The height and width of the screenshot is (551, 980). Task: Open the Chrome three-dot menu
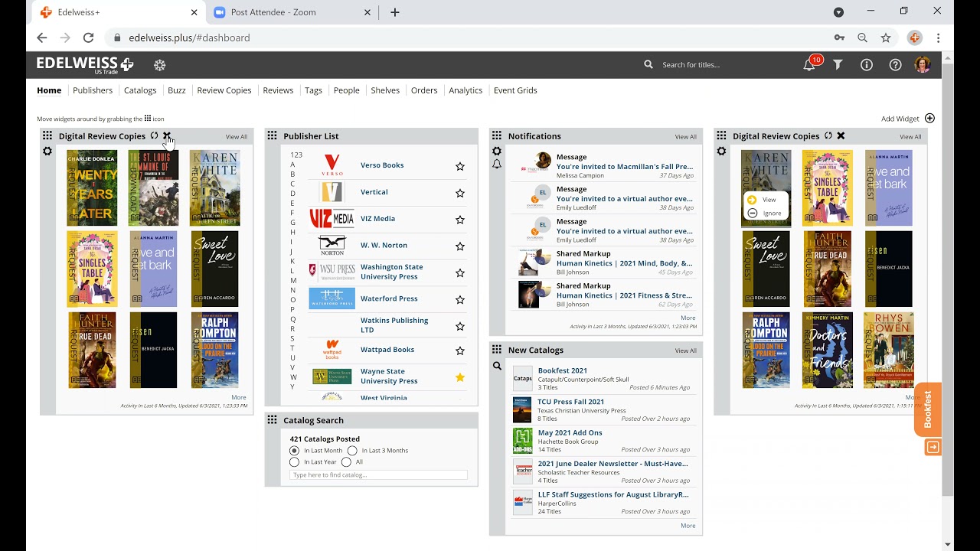coord(938,37)
